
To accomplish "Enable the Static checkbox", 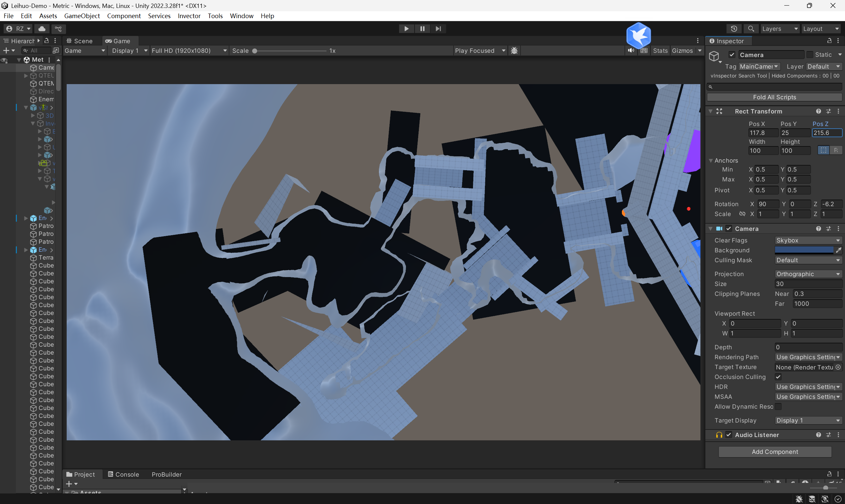I will coord(810,55).
